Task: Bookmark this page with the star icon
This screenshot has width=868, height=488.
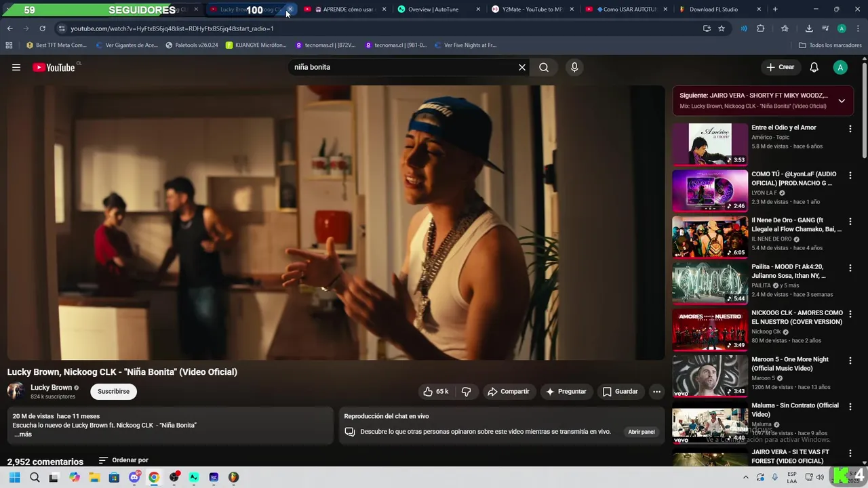Action: 722,28
